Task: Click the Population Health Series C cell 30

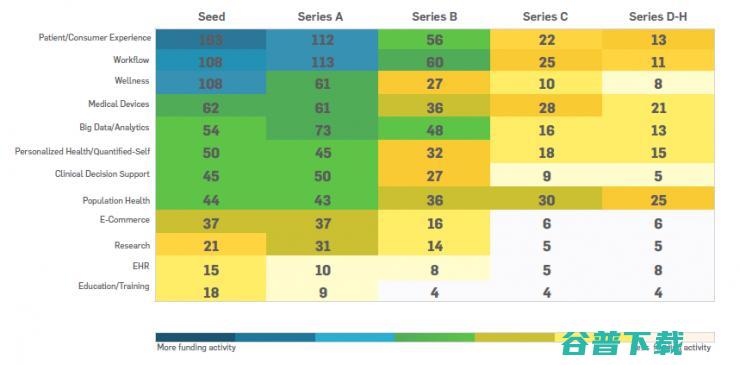Action: pos(546,199)
